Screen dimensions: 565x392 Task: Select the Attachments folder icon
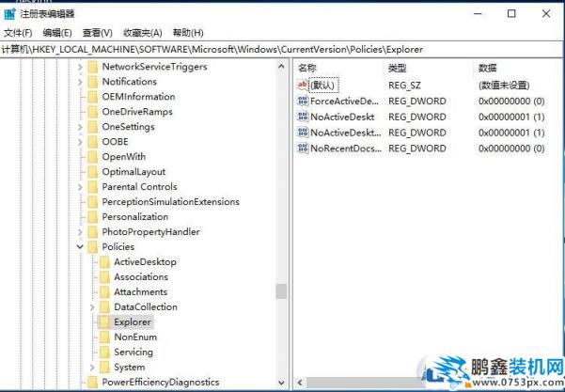click(104, 291)
